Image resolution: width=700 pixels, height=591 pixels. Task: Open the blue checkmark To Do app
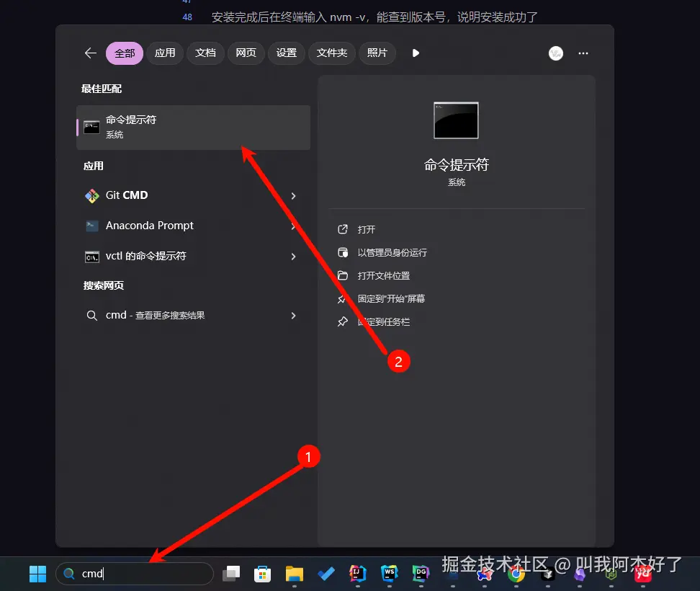coord(326,574)
